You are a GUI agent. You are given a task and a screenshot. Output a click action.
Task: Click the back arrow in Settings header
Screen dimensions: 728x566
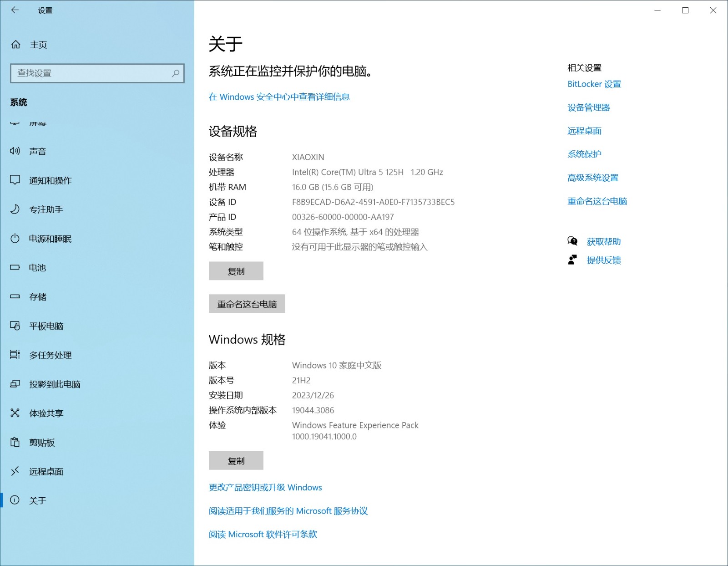[15, 10]
